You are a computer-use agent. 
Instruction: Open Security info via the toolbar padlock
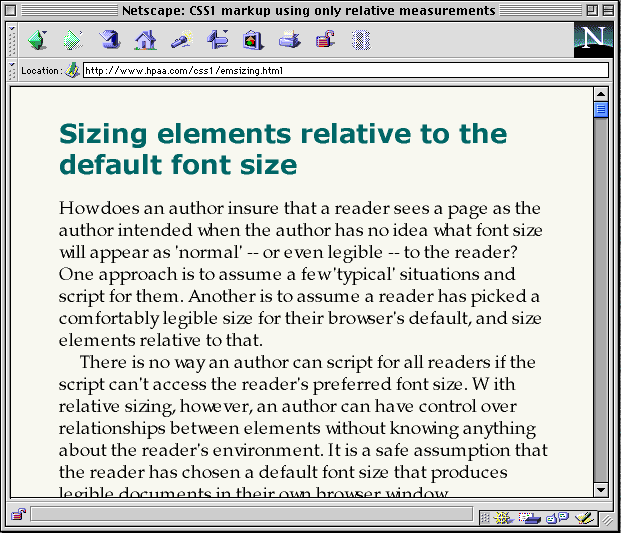[325, 41]
